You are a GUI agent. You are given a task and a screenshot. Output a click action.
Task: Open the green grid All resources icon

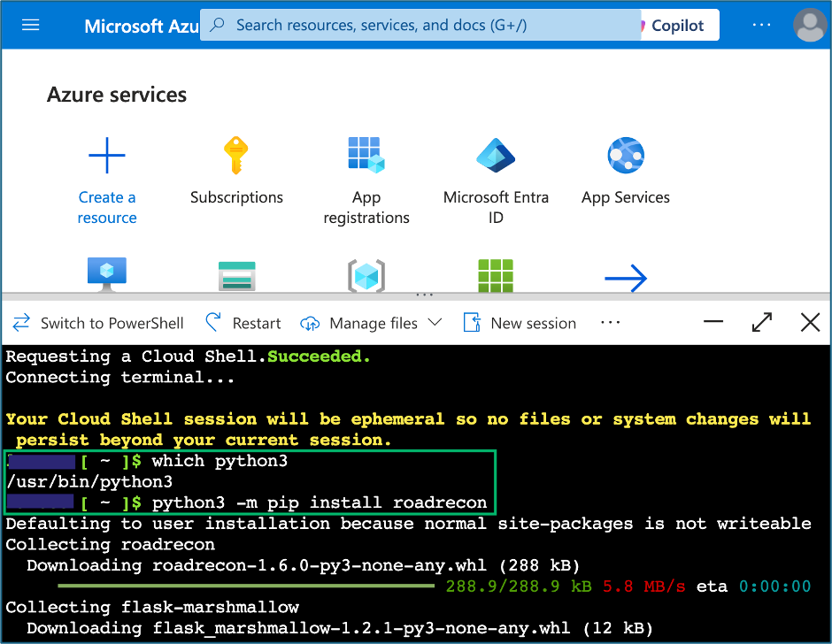496,275
